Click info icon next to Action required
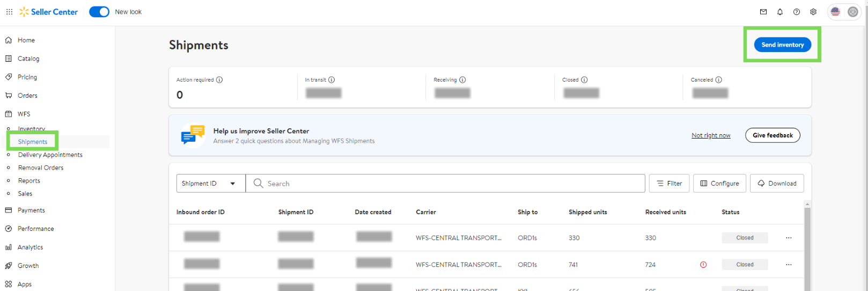Image resolution: width=868 pixels, height=291 pixels. tap(219, 79)
